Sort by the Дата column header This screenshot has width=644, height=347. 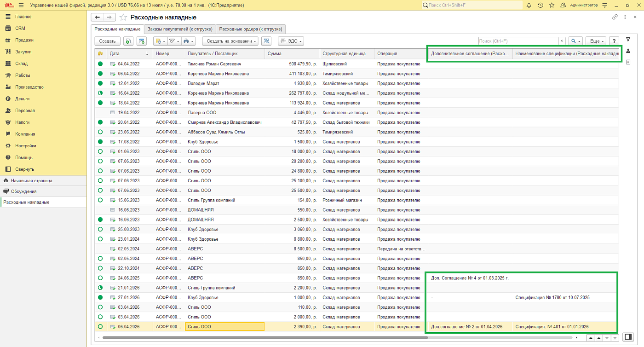coord(130,53)
